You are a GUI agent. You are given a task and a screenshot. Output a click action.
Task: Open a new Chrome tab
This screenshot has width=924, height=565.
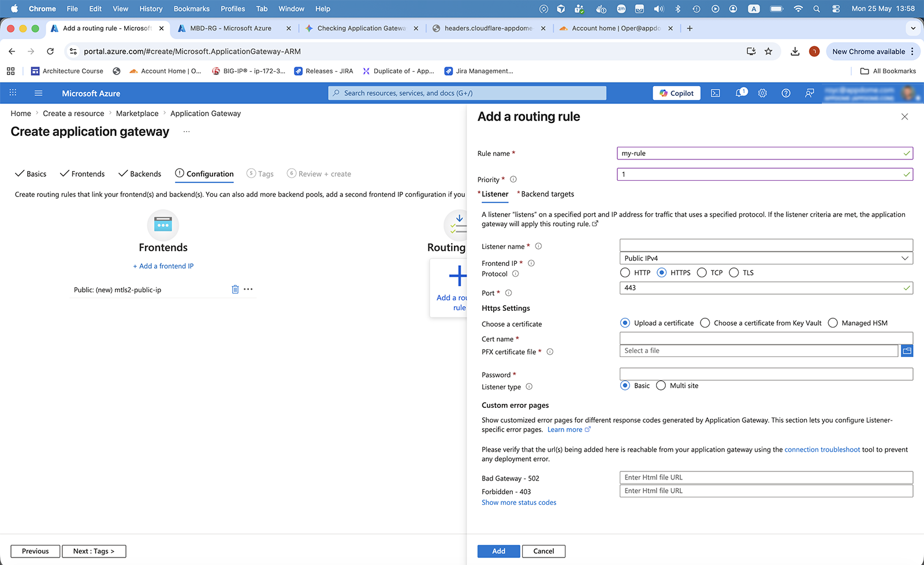point(690,28)
